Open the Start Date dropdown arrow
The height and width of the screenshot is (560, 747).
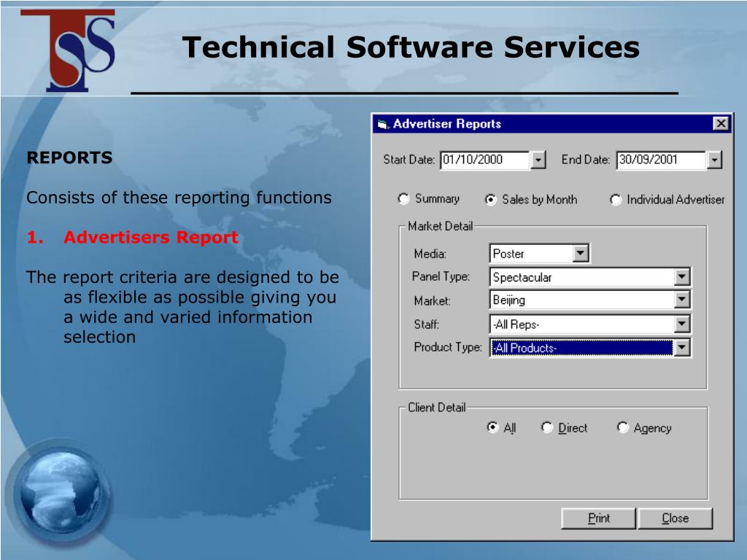(538, 160)
